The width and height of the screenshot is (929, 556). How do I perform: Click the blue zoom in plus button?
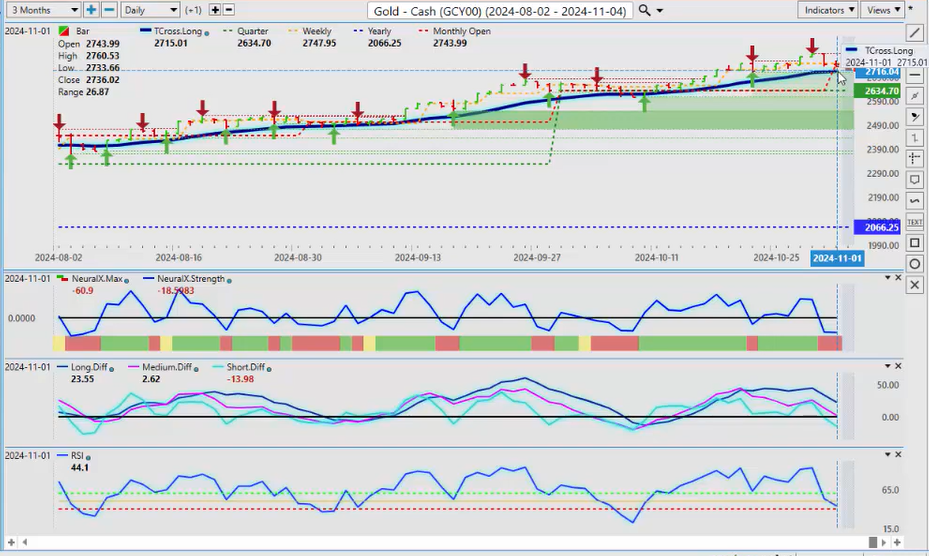coord(91,10)
